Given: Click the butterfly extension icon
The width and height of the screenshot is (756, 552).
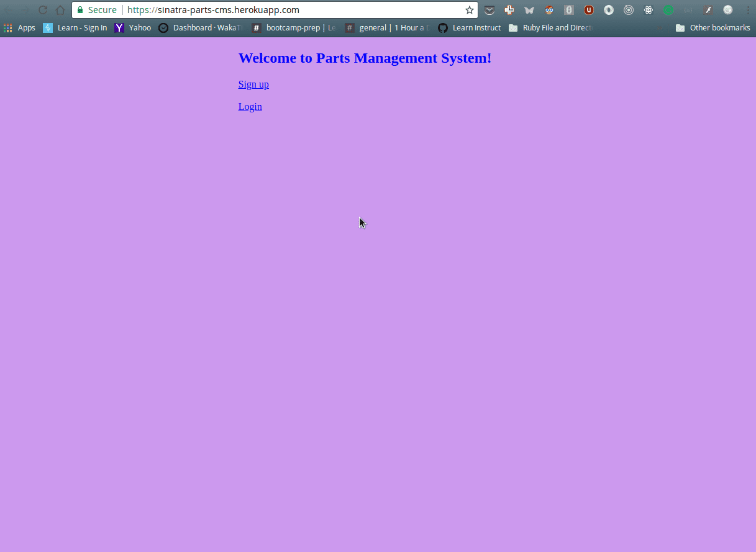Looking at the screenshot, I should pyautogui.click(x=529, y=10).
